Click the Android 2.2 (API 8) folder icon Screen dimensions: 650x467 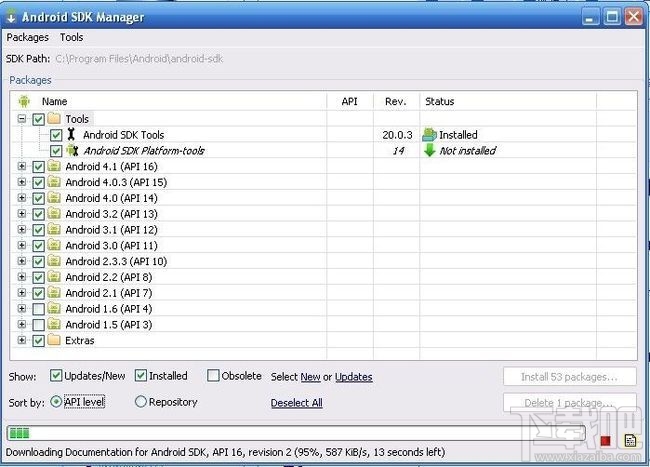[x=54, y=276]
